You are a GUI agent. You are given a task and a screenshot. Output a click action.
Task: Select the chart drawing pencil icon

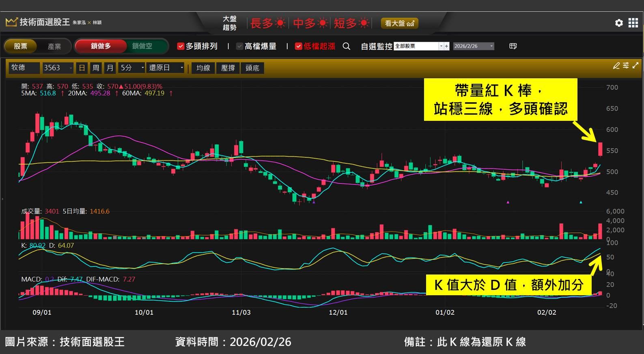point(616,65)
